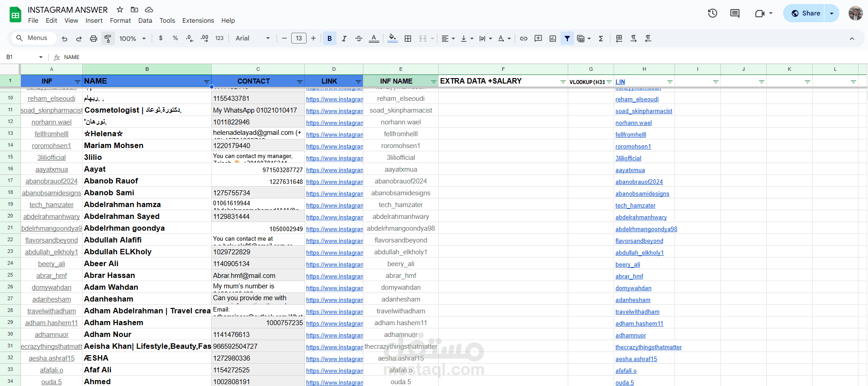Open the filter views dropdown
This screenshot has height=386, width=868.
[584, 39]
